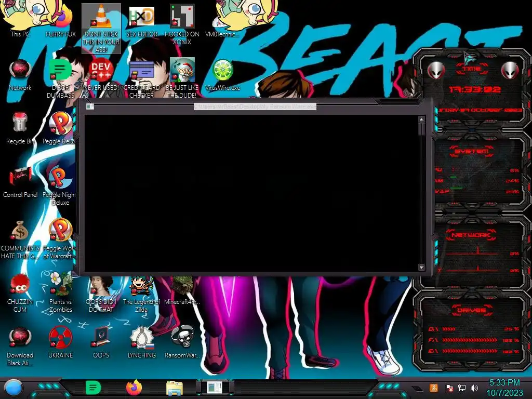Open the This PC desktop icon
This screenshot has width=532, height=399.
click(20, 20)
